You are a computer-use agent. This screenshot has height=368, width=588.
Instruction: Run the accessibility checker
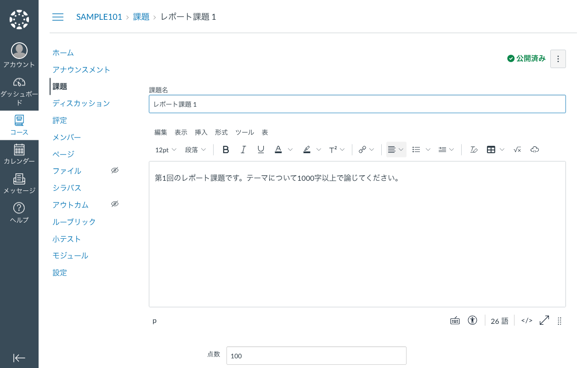click(472, 320)
